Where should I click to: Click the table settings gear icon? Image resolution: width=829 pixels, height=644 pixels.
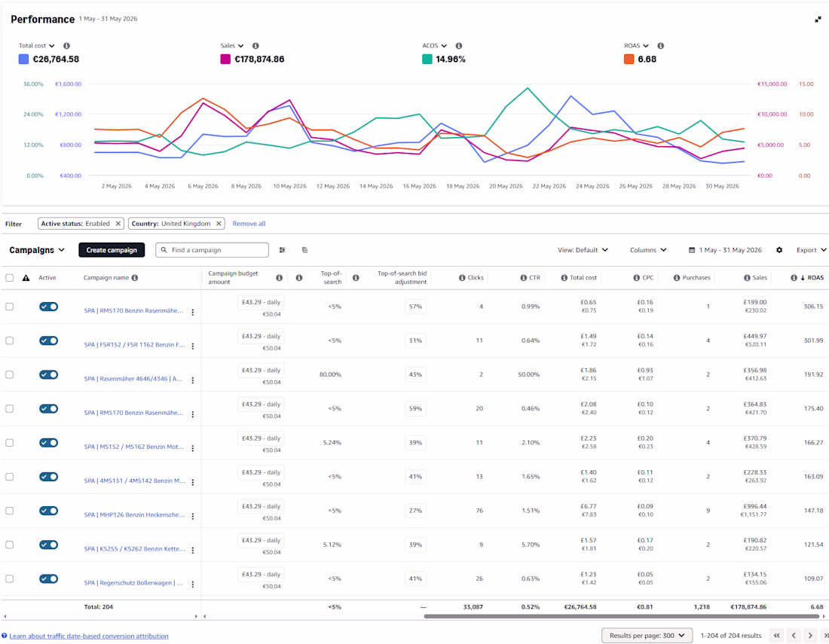pyautogui.click(x=779, y=250)
